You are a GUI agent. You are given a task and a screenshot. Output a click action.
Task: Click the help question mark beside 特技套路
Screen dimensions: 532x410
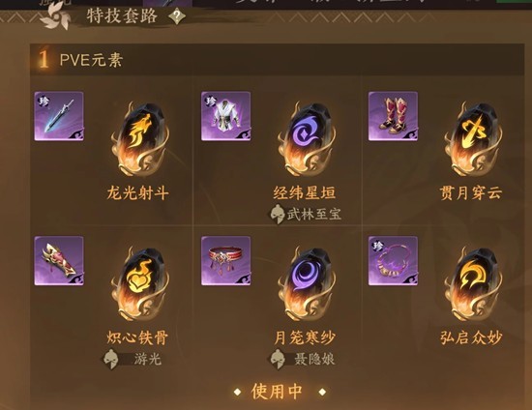pyautogui.click(x=177, y=16)
